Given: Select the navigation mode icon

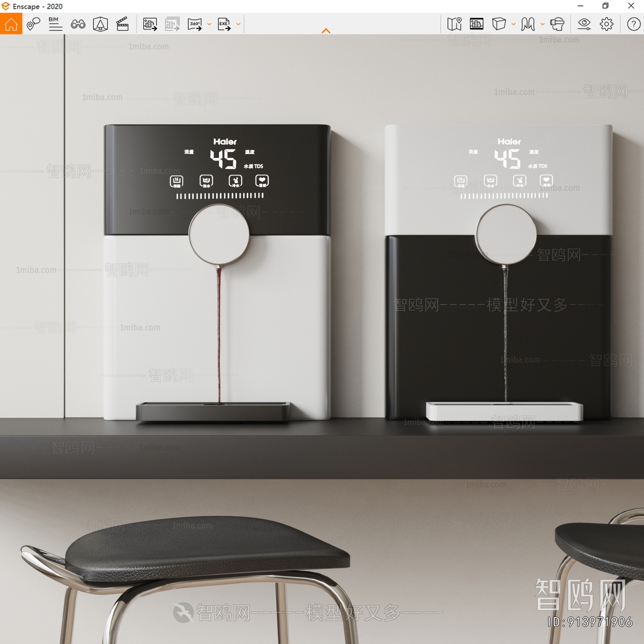Looking at the screenshot, I should [528, 24].
